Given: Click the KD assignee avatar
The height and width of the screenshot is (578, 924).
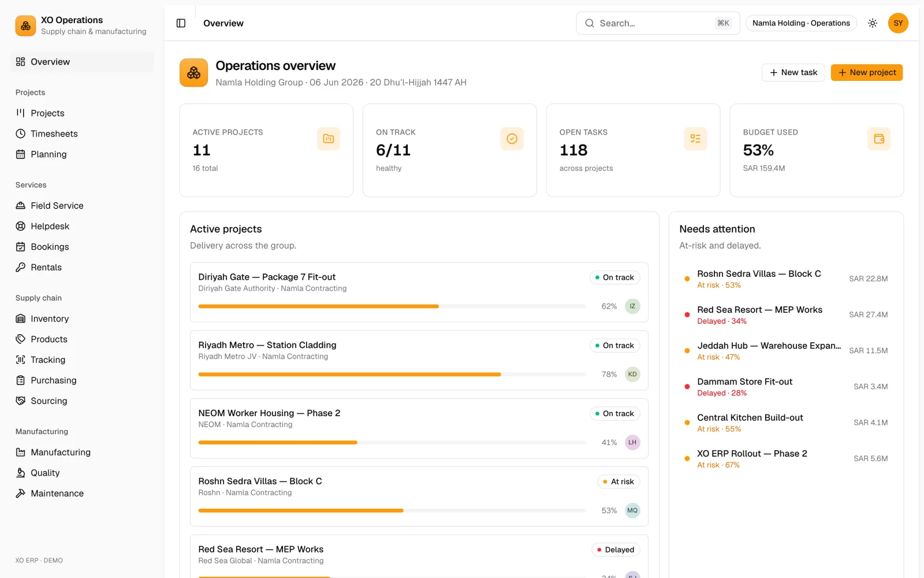Looking at the screenshot, I should pos(632,375).
